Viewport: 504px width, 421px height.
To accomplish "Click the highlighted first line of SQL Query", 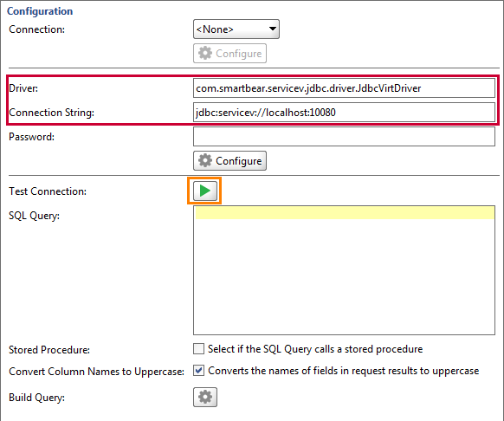I will [345, 213].
